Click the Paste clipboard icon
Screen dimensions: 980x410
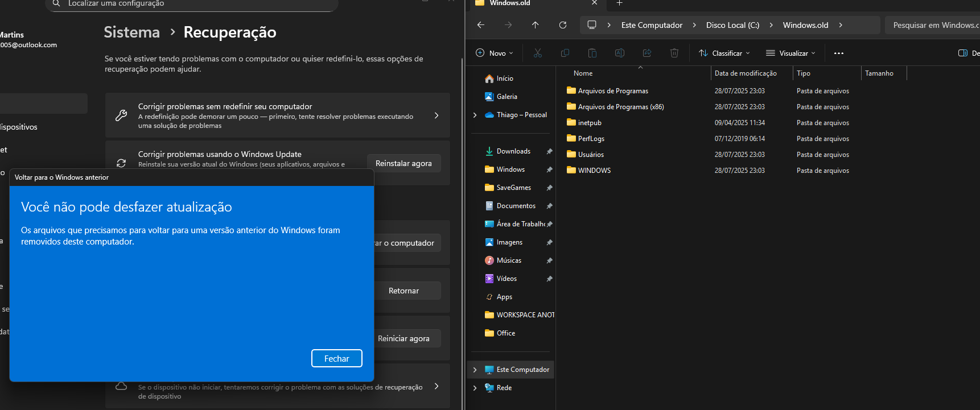pyautogui.click(x=592, y=53)
